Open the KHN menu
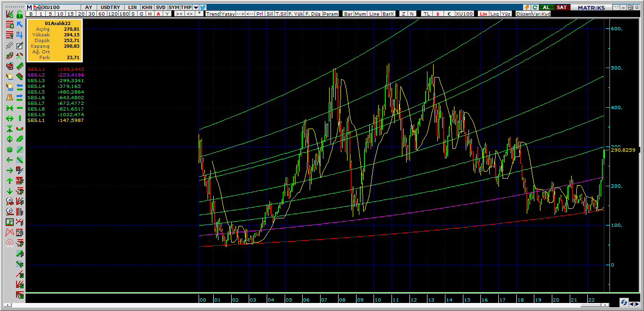Image resolution: width=644 pixels, height=311 pixels. 147,8
